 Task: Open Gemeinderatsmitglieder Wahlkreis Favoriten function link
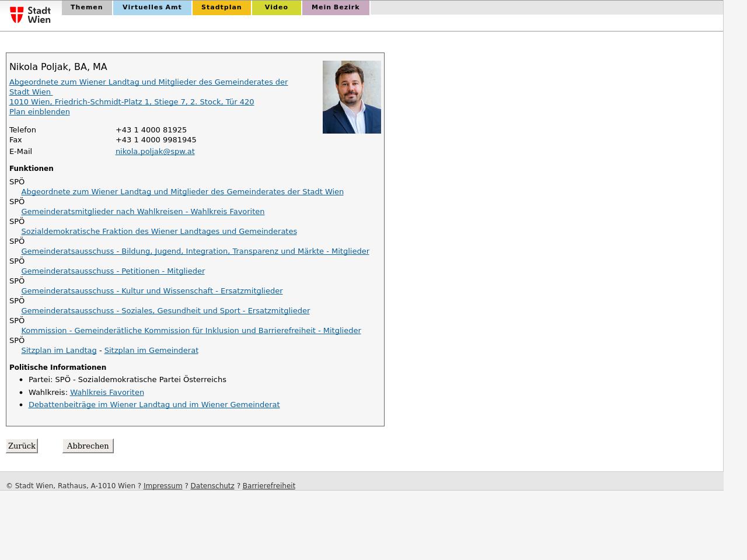[x=142, y=212]
